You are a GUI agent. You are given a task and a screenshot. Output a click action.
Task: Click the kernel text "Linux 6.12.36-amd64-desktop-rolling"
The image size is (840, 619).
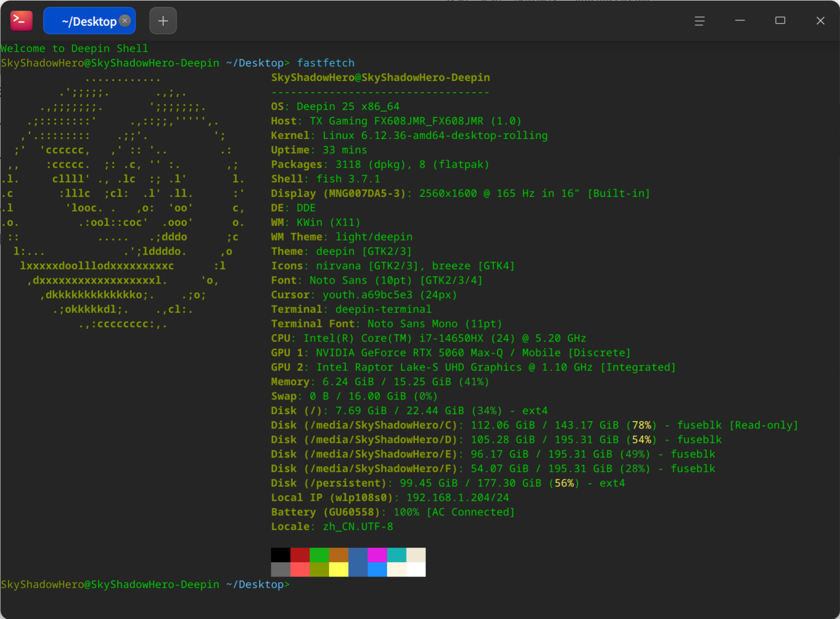coord(435,135)
